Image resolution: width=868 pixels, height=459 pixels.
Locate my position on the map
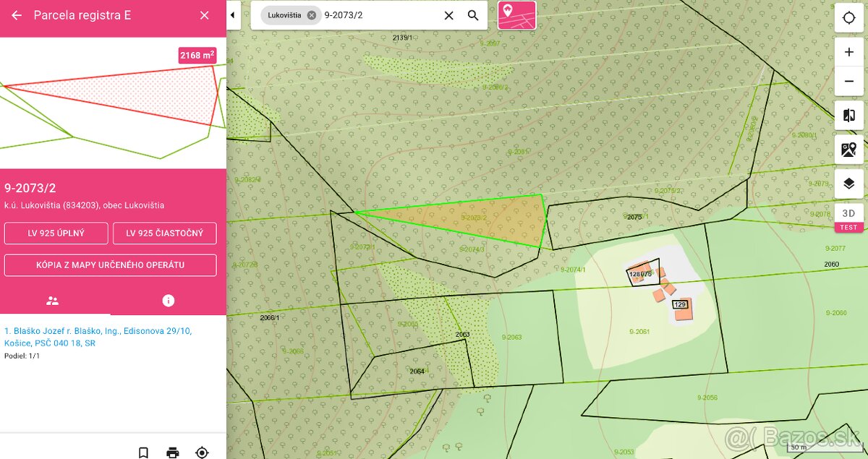point(849,17)
